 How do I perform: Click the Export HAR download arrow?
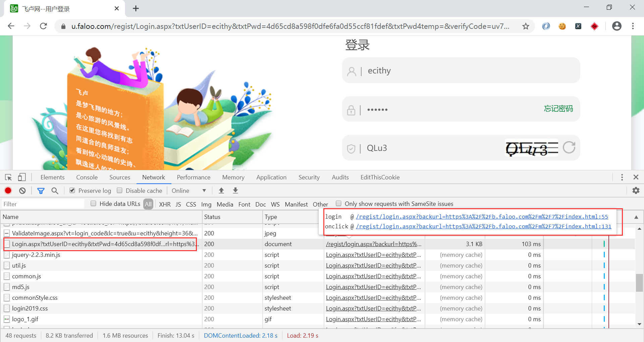coord(235,191)
